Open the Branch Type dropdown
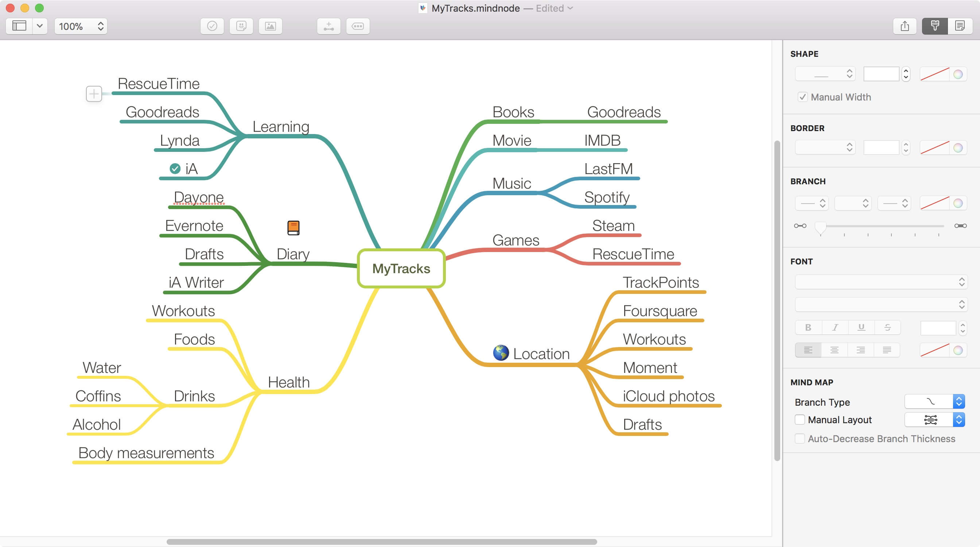Image resolution: width=980 pixels, height=547 pixels. 934,402
